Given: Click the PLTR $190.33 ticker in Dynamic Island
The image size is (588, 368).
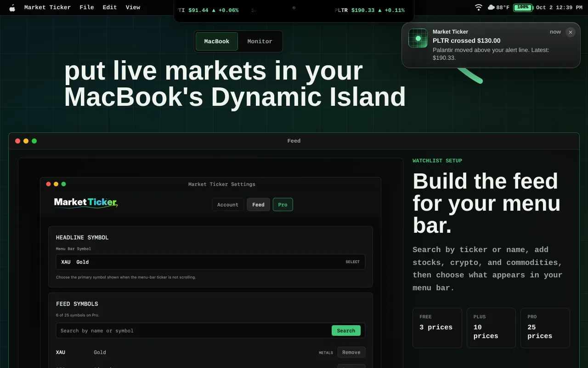Looking at the screenshot, I should (369, 10).
